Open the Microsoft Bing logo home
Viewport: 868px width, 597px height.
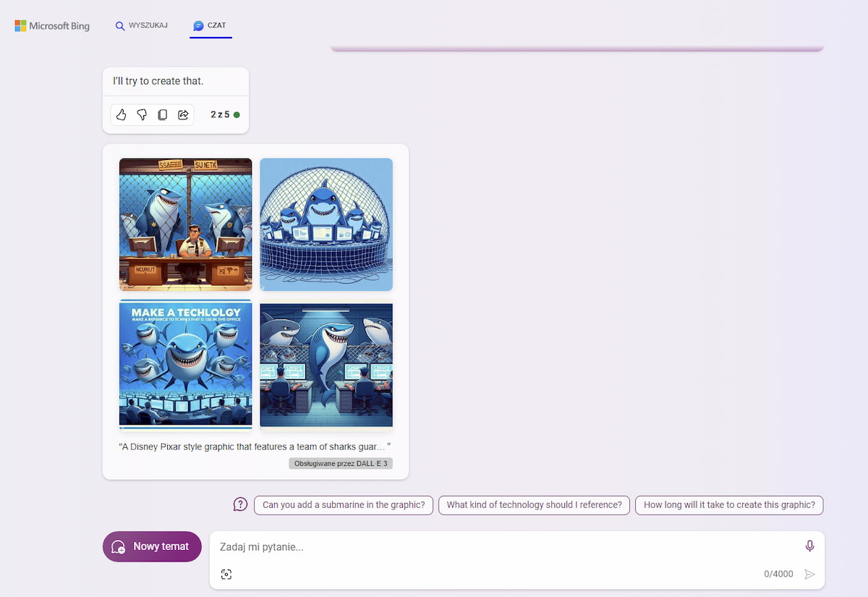click(x=52, y=26)
